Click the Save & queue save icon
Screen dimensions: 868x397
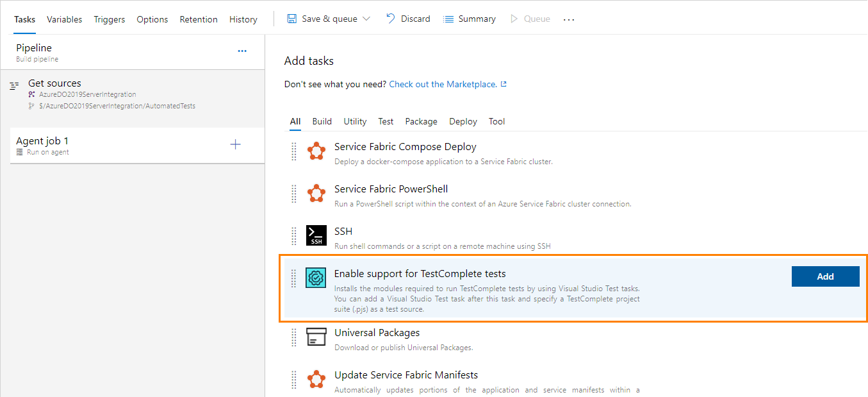click(x=291, y=18)
